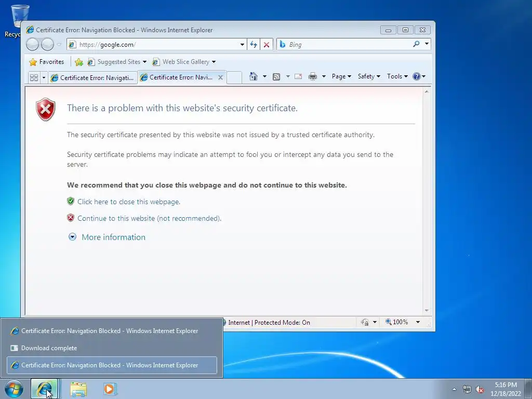The height and width of the screenshot is (399, 532).
Task: Open Windows Explorer from taskbar
Action: pyautogui.click(x=78, y=389)
